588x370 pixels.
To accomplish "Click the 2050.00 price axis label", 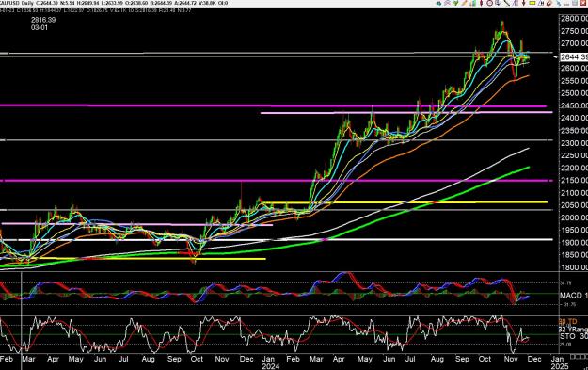I will click(x=574, y=205).
